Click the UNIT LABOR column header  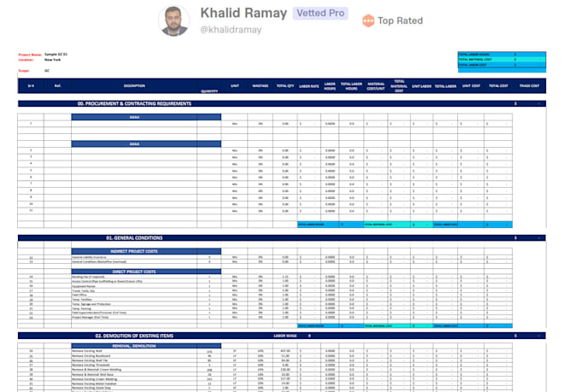tap(422, 86)
